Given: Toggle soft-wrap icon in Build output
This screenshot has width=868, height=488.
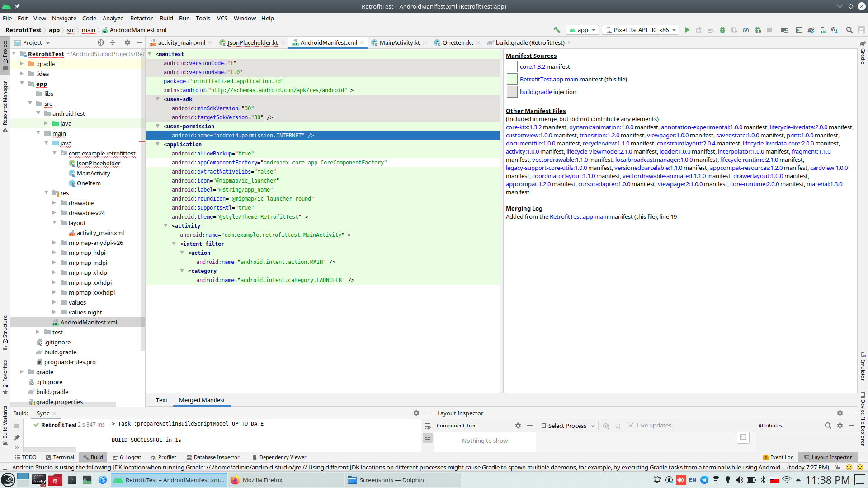Looking at the screenshot, I should 428,426.
